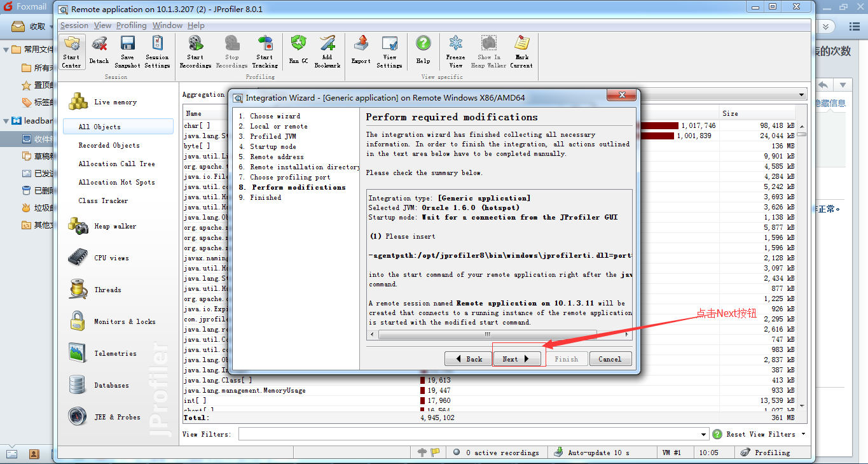The image size is (868, 464).
Task: Select All Objects view
Action: tap(118, 127)
